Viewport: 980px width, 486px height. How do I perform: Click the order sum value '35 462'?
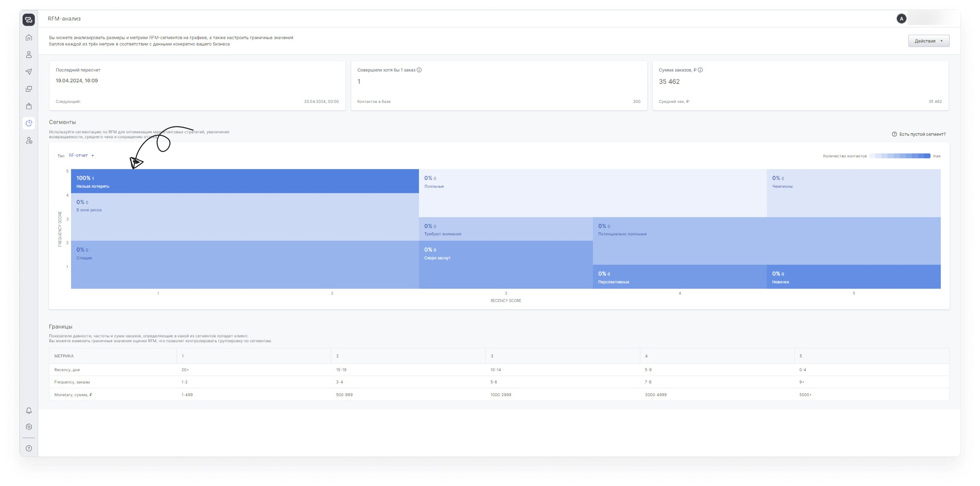(x=669, y=82)
